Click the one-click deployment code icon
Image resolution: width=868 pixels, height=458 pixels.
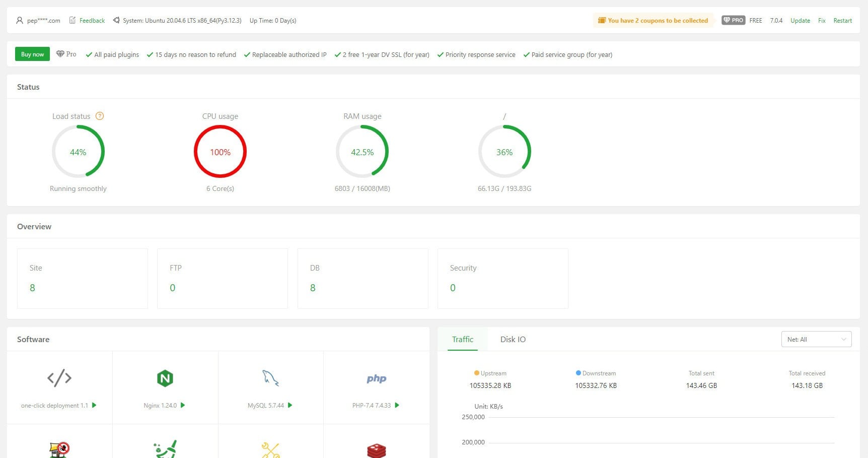click(59, 378)
